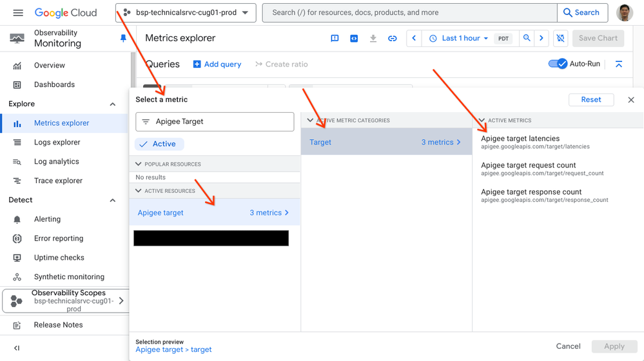
Task: Collapse the queries pane icon
Action: [619, 64]
